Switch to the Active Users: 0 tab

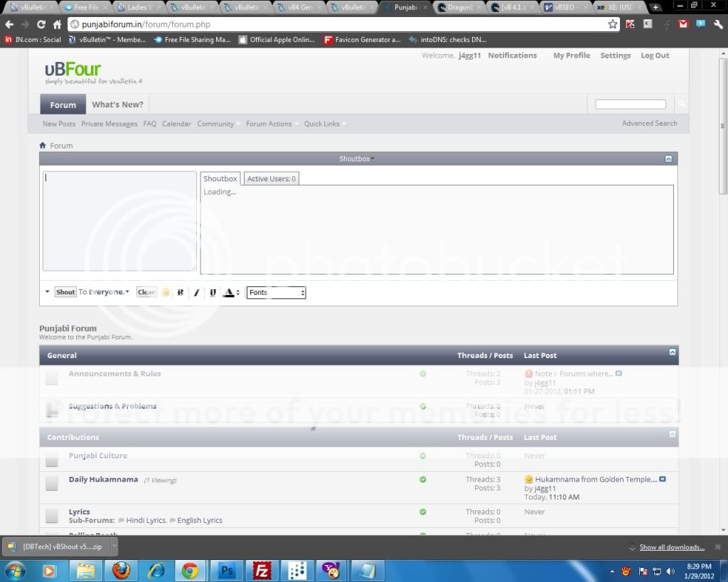pyautogui.click(x=271, y=178)
